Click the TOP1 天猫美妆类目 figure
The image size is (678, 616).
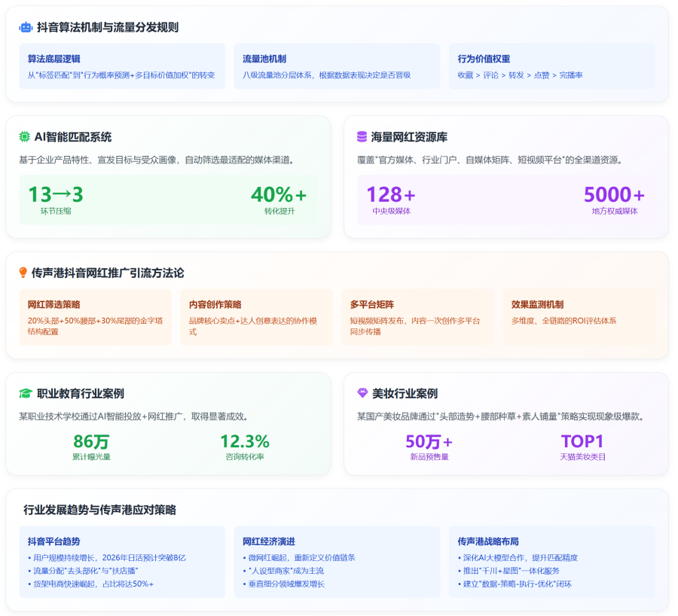pyautogui.click(x=582, y=447)
